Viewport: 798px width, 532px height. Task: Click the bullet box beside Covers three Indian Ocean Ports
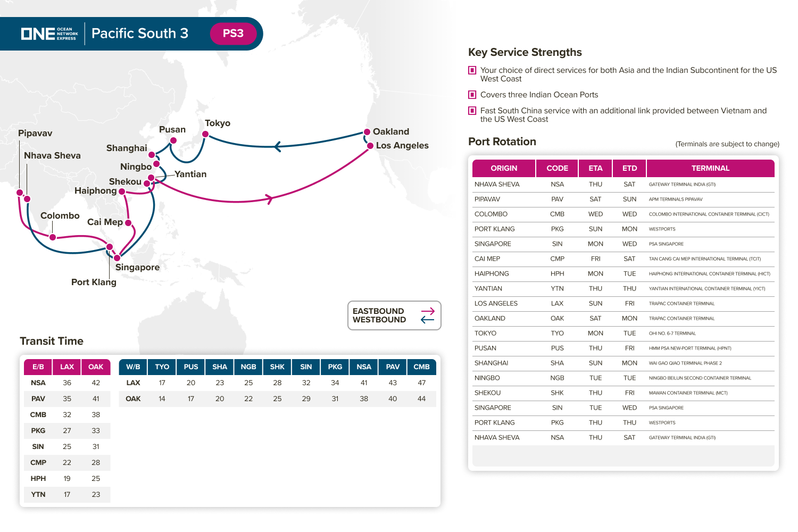point(472,95)
